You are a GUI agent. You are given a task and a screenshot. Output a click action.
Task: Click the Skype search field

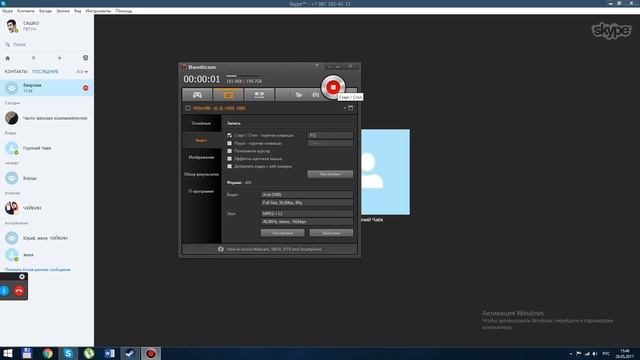tap(47, 44)
